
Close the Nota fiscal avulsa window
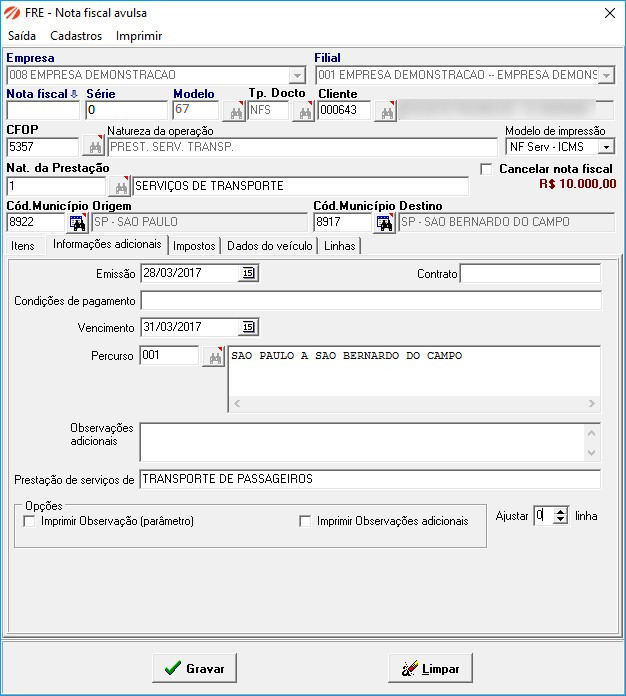610,13
